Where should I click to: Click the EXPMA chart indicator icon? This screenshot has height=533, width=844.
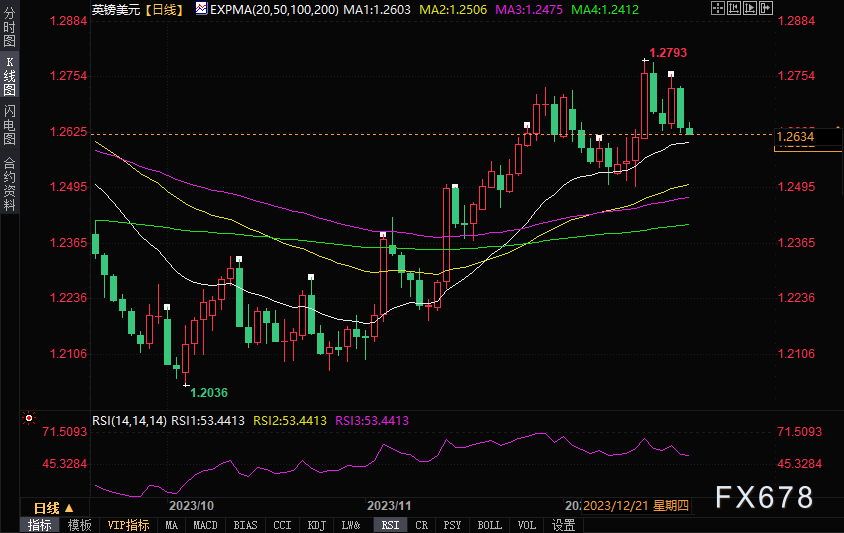pyautogui.click(x=202, y=9)
